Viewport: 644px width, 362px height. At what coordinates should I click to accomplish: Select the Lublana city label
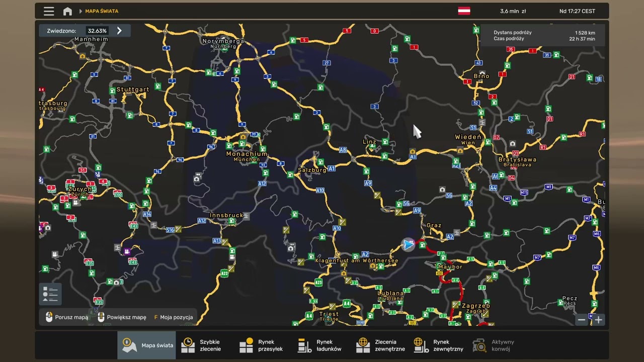click(391, 293)
